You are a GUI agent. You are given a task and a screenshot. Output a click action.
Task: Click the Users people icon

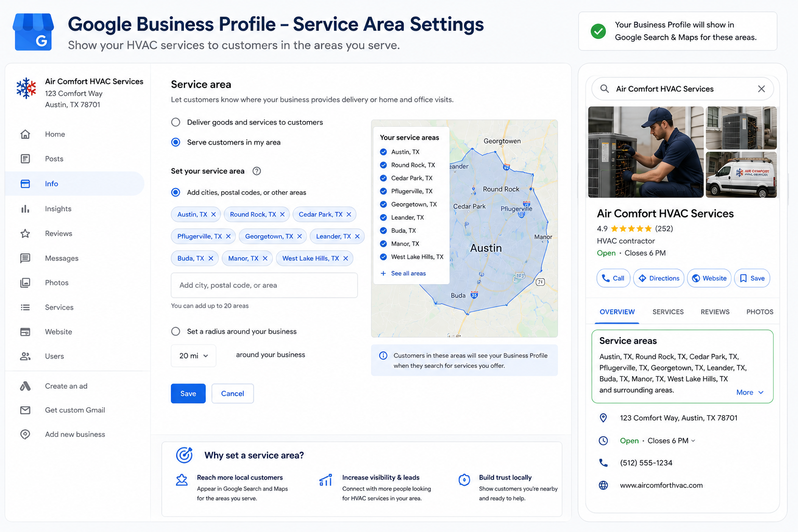click(x=25, y=356)
